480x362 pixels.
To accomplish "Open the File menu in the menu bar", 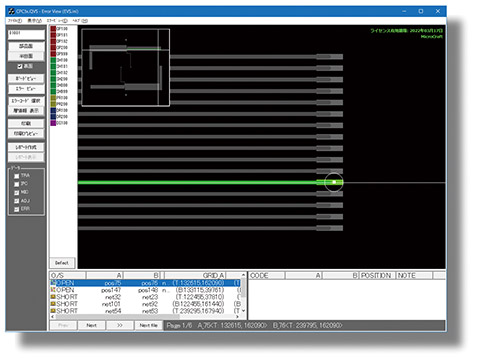I will 15,21.
